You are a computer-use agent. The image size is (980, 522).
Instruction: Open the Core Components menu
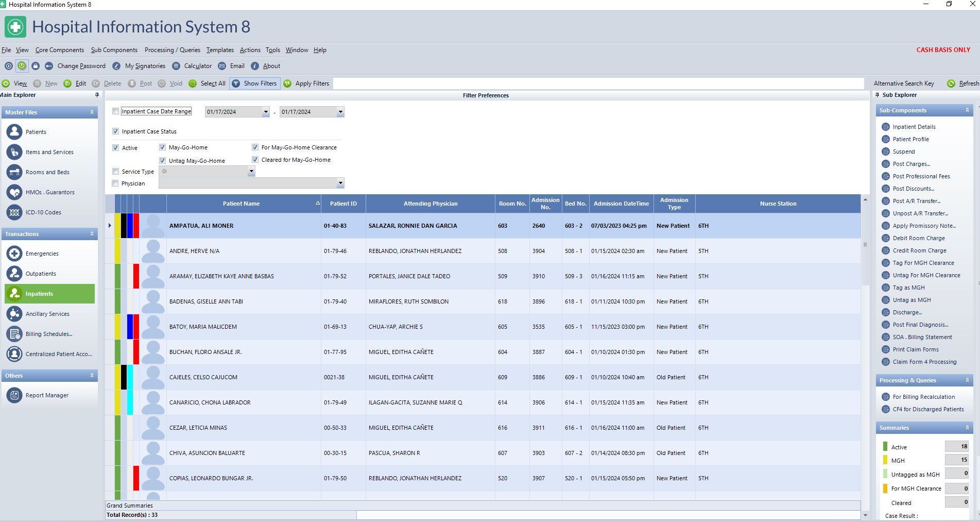[x=60, y=50]
